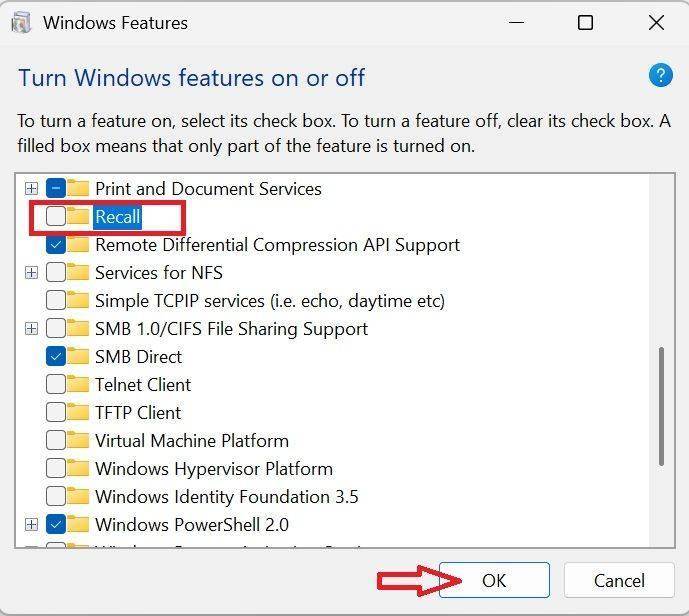Screen dimensions: 689x616
Task: Select Windows Identity Foundation 3.5 item
Action: [226, 496]
